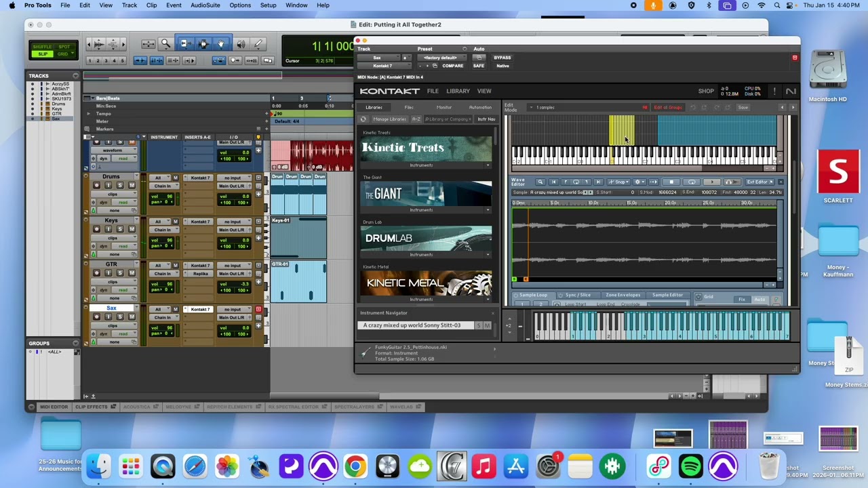
Task: Enable Shuffle edit mode
Action: coord(43,47)
